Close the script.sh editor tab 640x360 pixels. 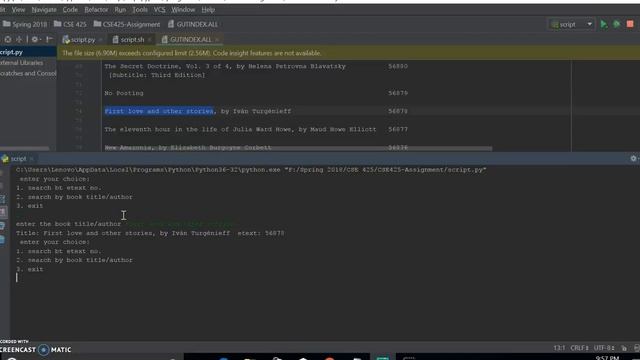pyautogui.click(x=150, y=40)
